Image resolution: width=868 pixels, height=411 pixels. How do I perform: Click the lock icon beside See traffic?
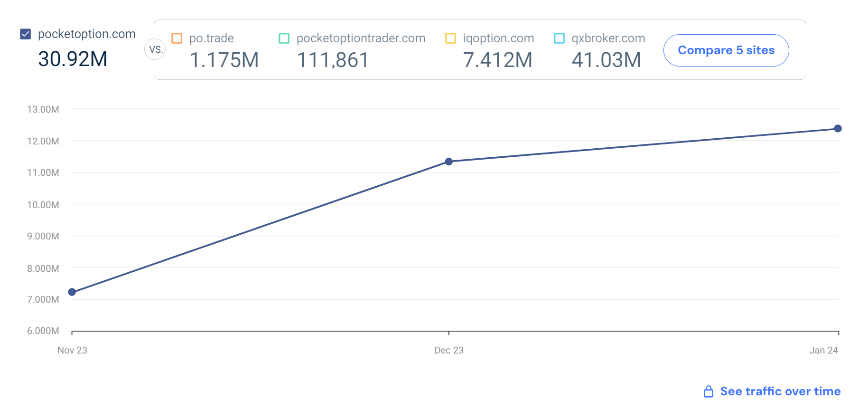point(709,392)
